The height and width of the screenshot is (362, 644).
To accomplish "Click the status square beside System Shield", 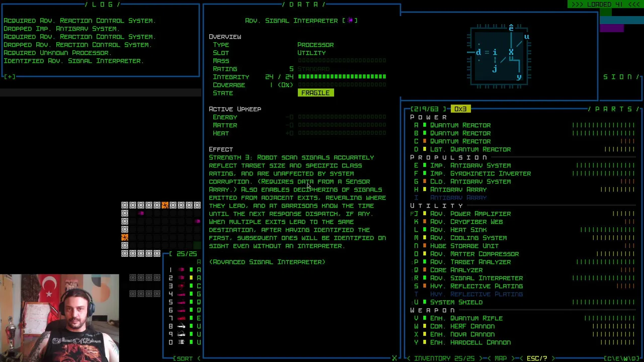I will point(425,302).
